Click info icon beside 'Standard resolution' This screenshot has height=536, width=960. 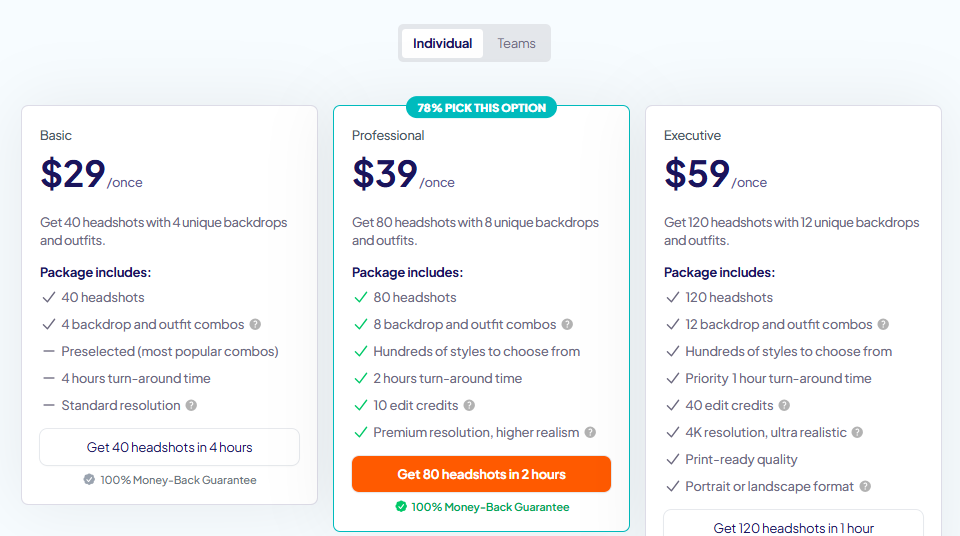(191, 405)
